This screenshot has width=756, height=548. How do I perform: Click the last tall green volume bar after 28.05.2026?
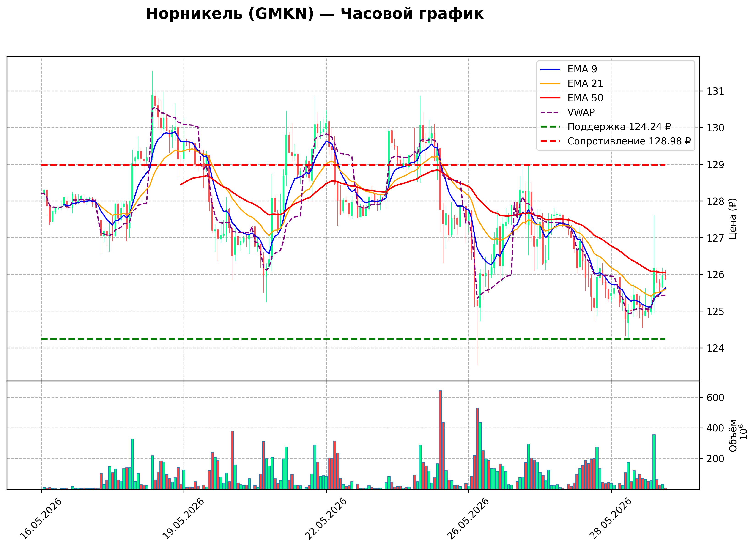pyautogui.click(x=654, y=462)
